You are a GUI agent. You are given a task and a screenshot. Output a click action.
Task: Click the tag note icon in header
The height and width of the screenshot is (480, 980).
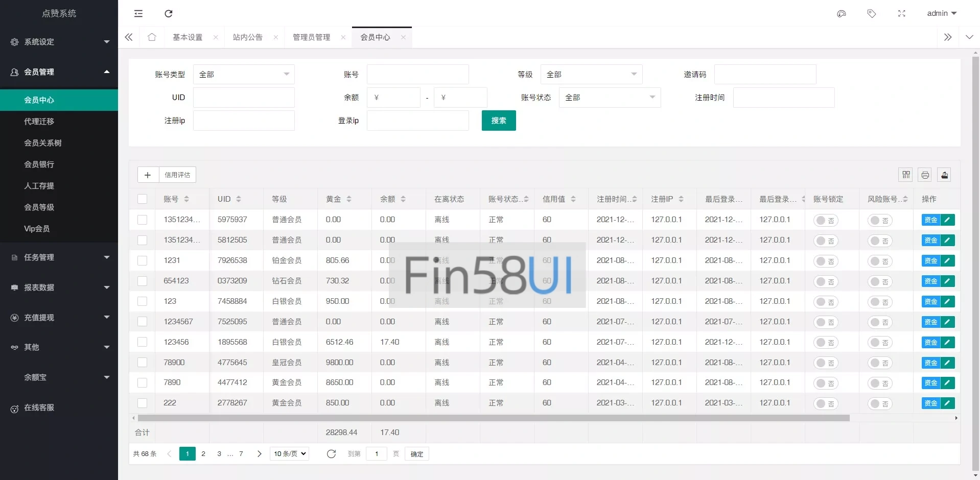click(871, 14)
